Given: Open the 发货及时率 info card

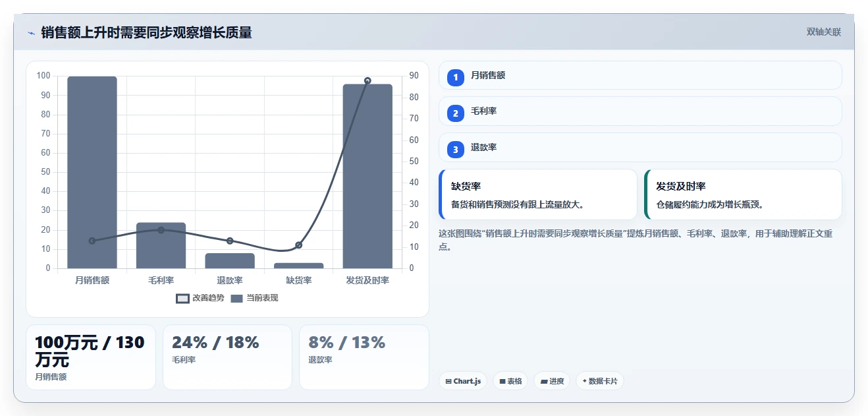Looking at the screenshot, I should coord(743,194).
